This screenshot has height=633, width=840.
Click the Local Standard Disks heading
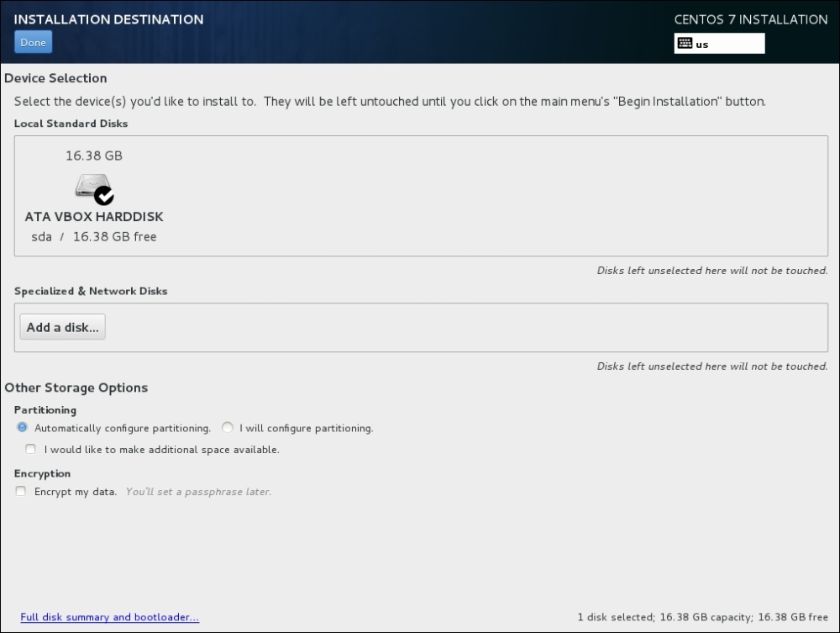click(x=71, y=124)
